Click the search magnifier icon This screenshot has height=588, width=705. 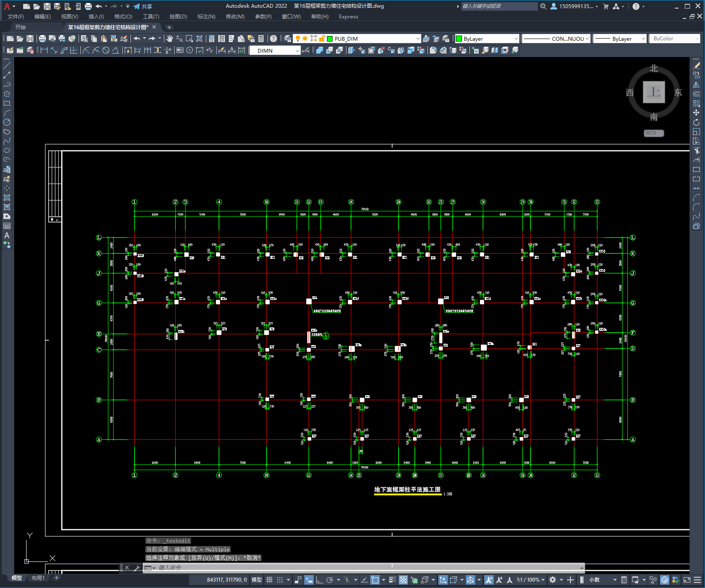point(543,6)
